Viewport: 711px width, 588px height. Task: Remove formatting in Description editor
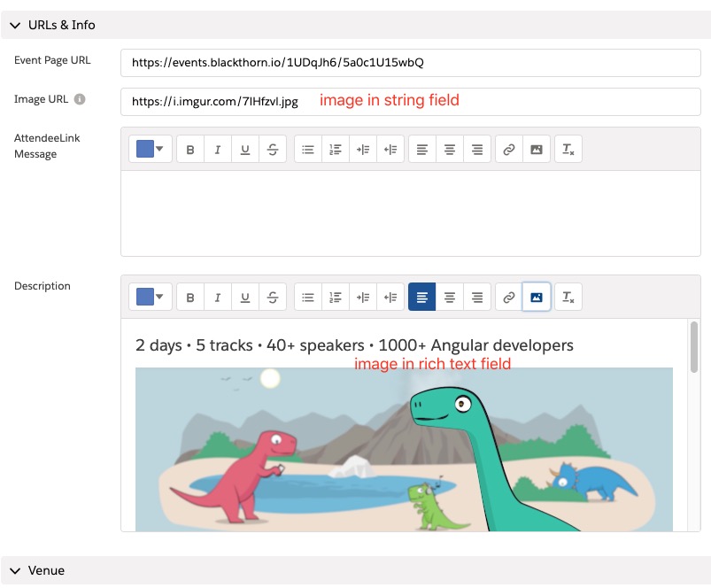click(x=568, y=297)
